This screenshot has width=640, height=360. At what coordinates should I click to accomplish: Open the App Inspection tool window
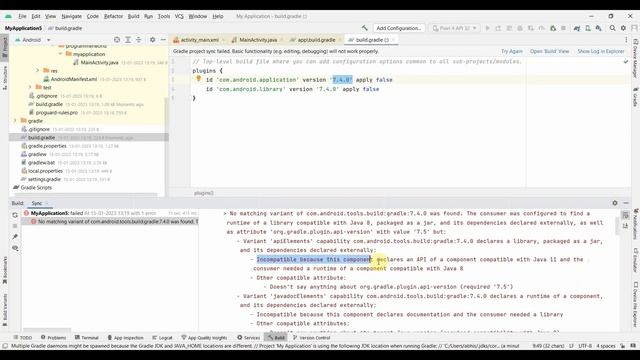click(125, 338)
